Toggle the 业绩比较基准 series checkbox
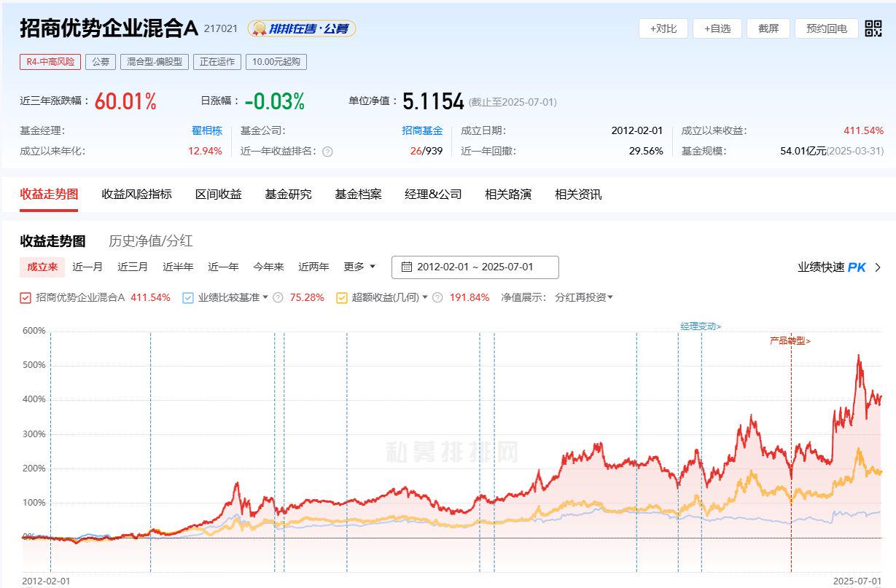Viewport: 896px width, 588px height. (188, 297)
